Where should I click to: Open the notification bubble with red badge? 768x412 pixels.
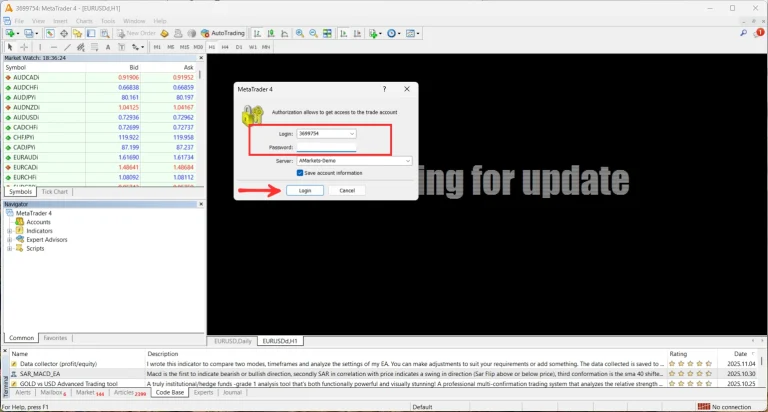759,33
